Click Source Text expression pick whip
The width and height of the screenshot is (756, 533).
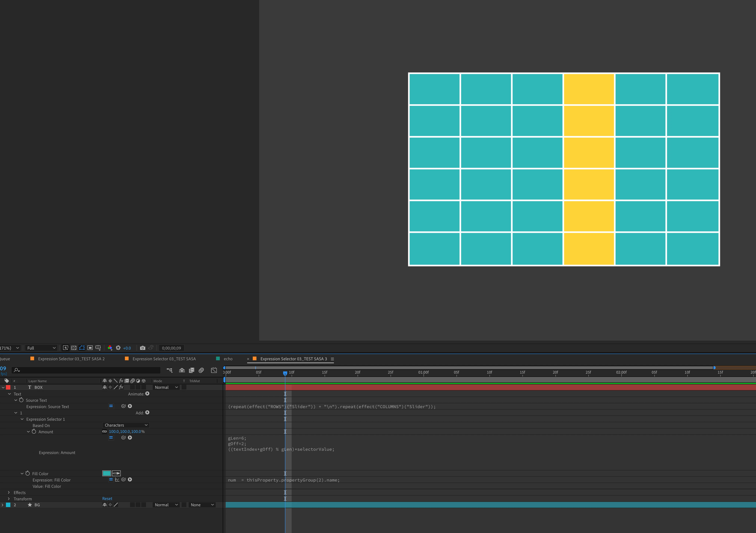point(123,406)
